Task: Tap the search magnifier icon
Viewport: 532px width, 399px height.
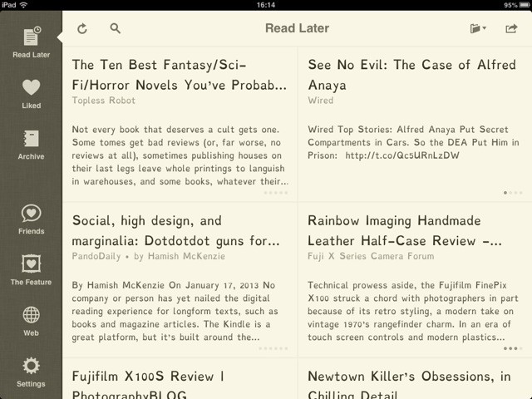Action: pyautogui.click(x=116, y=29)
